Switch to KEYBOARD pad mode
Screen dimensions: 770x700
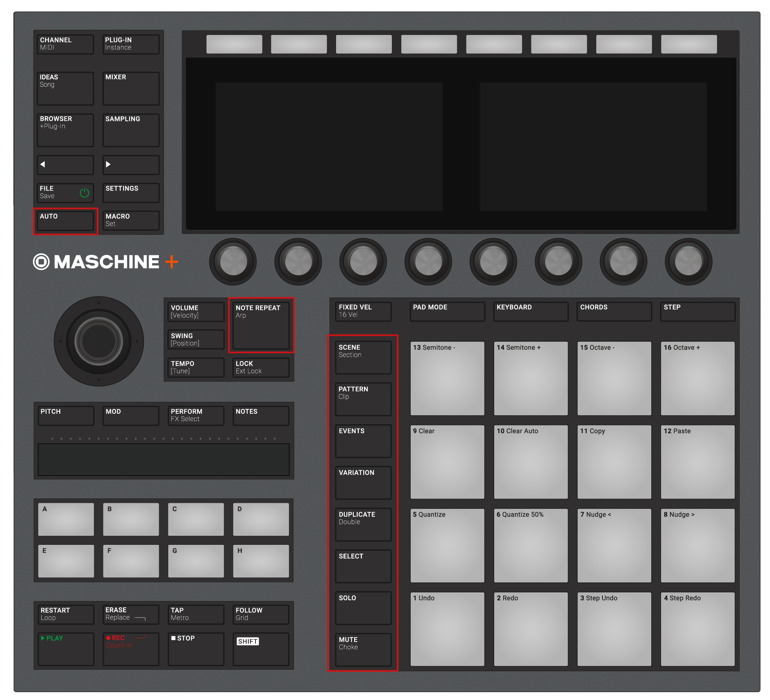click(530, 311)
